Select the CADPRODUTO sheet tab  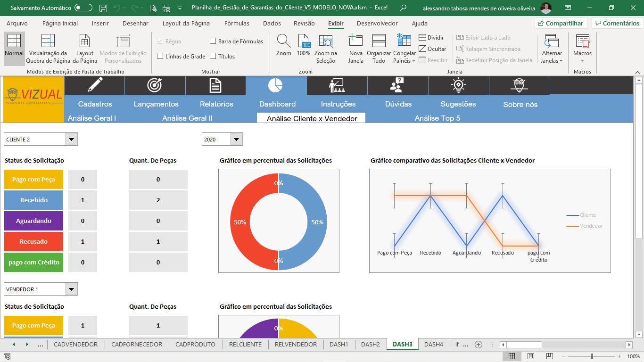pos(195,345)
